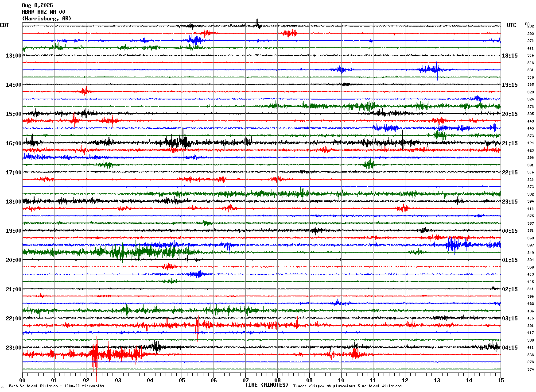The height and width of the screenshot is (392, 536).
Task: Click the 13:00 CDT time label
Action: point(13,56)
